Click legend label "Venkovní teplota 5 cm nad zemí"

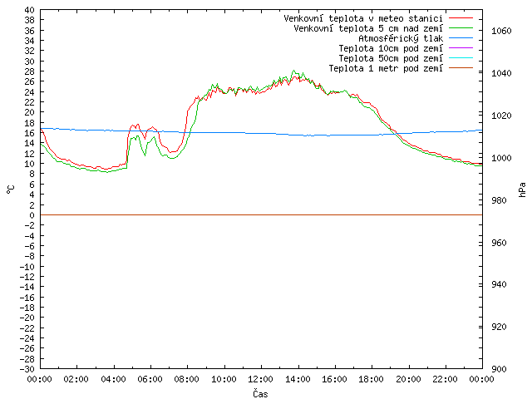[x=368, y=28]
